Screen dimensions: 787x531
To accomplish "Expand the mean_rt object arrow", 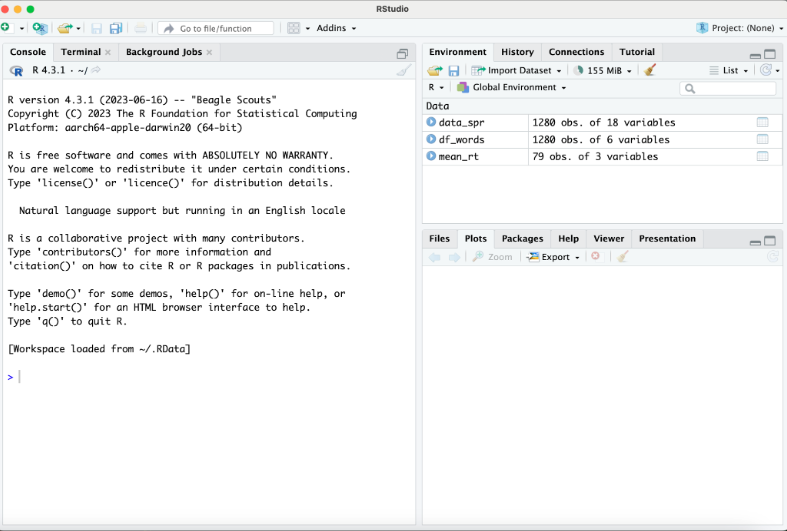I will [431, 156].
